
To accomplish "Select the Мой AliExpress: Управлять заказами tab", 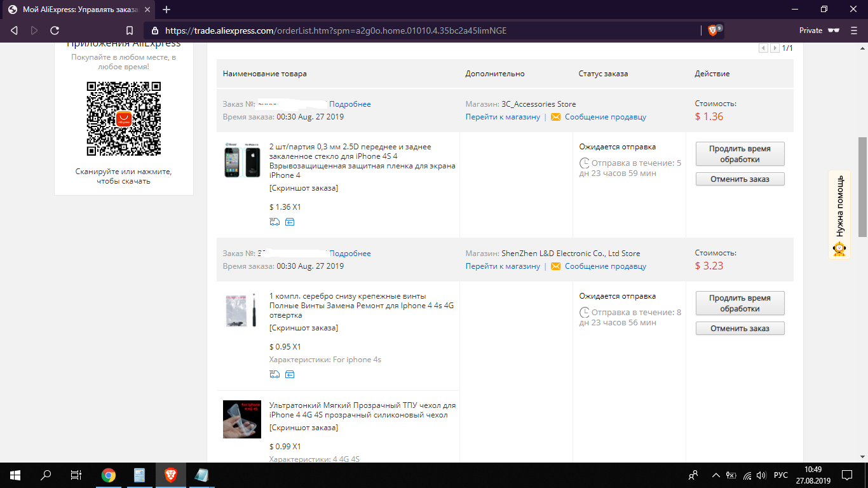I will tap(79, 10).
